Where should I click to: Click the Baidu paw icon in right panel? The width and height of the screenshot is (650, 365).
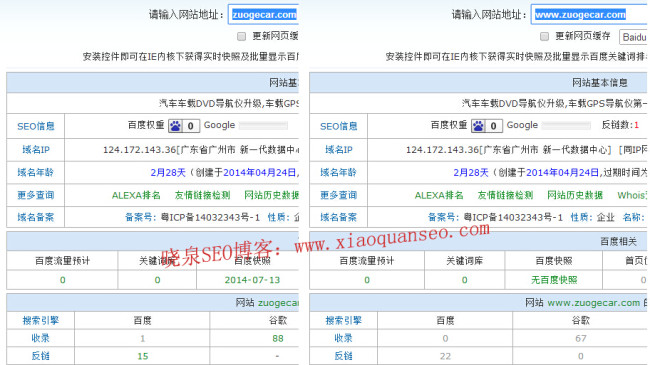(x=478, y=126)
